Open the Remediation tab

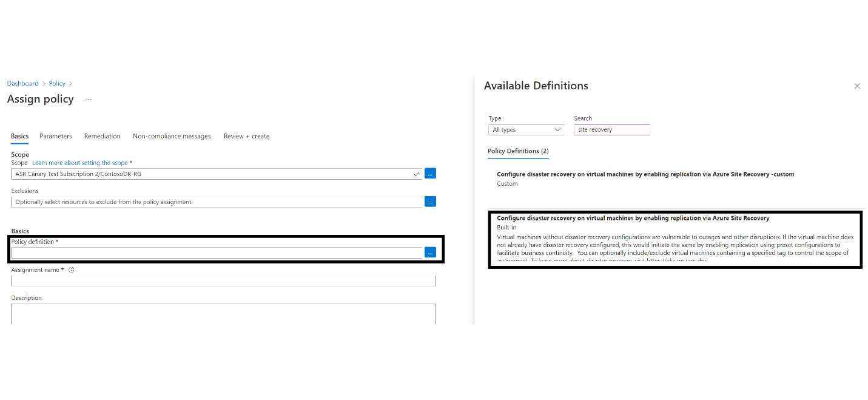[x=103, y=136]
